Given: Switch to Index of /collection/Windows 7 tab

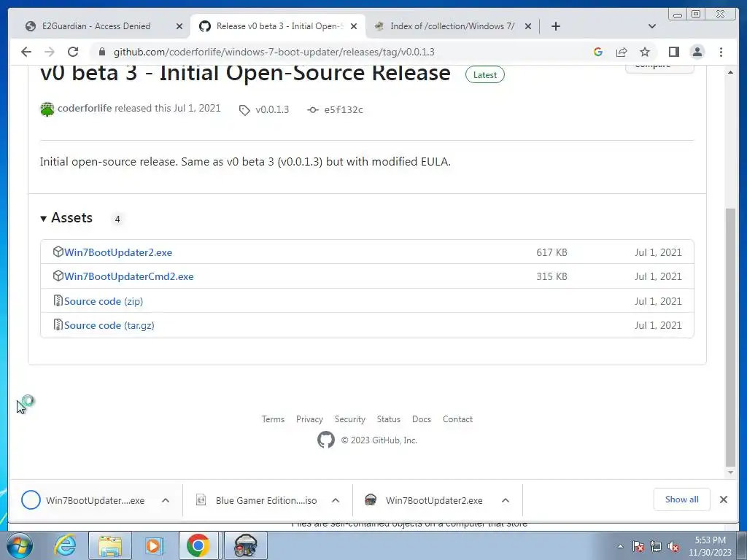Looking at the screenshot, I should [x=452, y=26].
